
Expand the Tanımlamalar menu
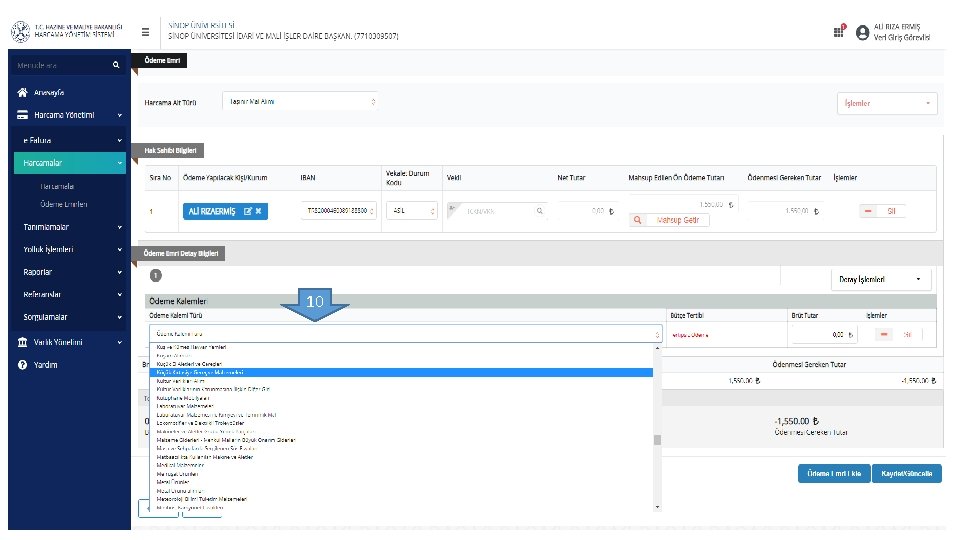tap(69, 227)
